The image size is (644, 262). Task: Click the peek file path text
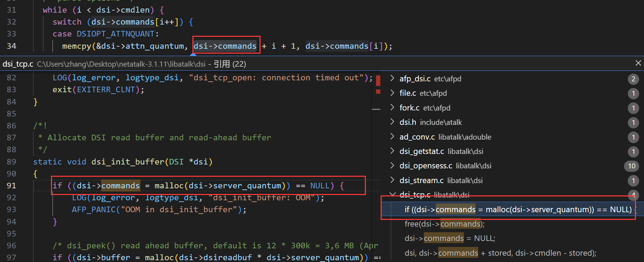[x=121, y=64]
